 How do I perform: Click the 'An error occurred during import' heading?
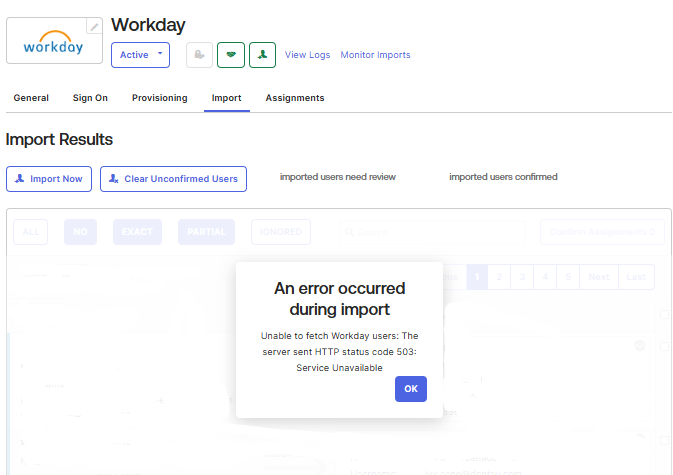[340, 299]
